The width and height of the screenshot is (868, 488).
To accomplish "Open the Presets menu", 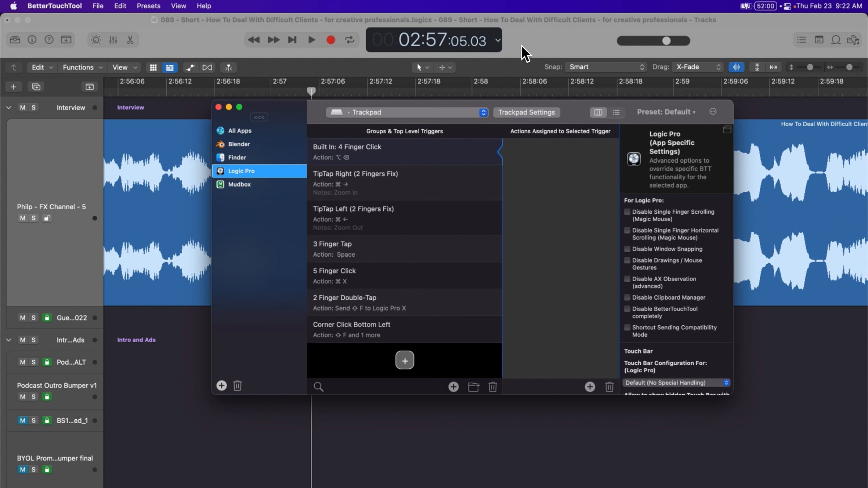I will pyautogui.click(x=148, y=6).
